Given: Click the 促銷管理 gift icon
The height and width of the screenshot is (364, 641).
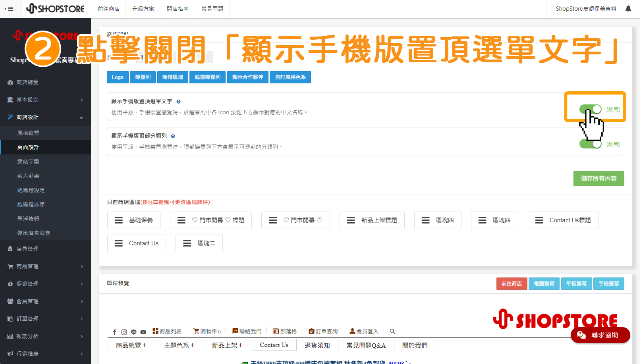Looking at the screenshot, I should coord(10,284).
